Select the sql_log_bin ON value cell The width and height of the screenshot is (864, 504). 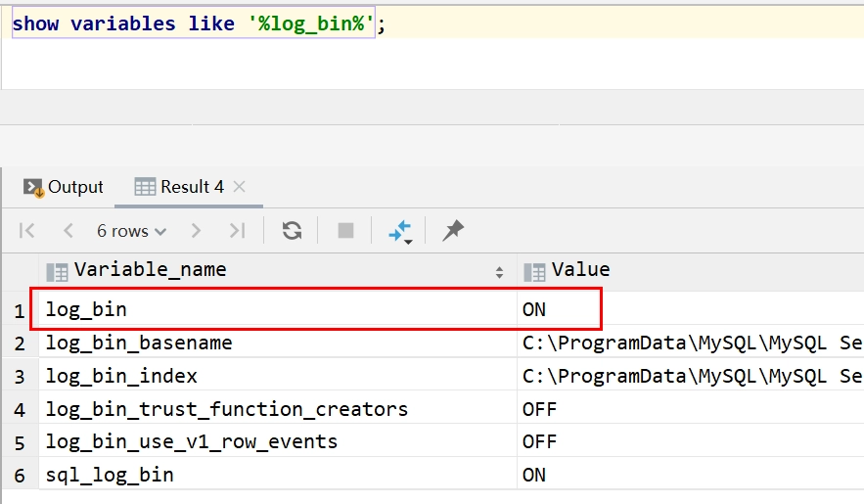pos(691,475)
